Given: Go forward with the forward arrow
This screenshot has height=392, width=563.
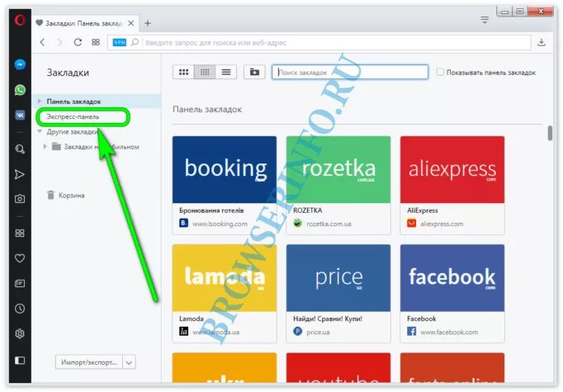Looking at the screenshot, I should [x=59, y=42].
